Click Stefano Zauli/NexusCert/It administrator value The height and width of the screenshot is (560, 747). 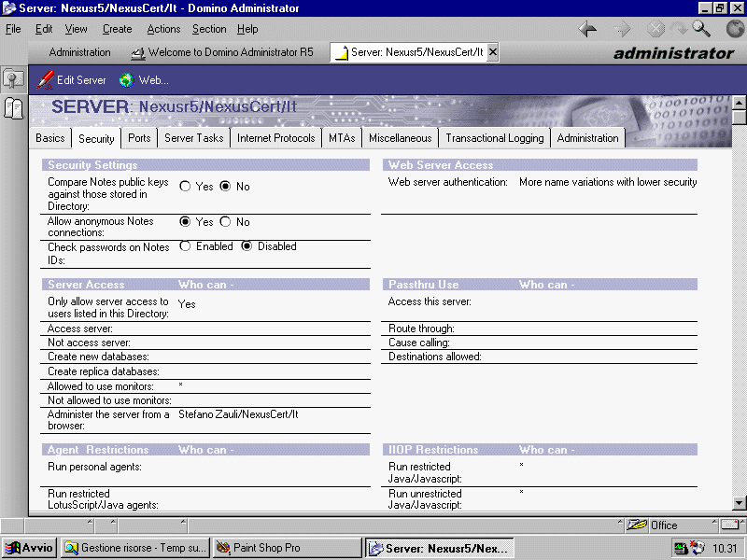[238, 414]
